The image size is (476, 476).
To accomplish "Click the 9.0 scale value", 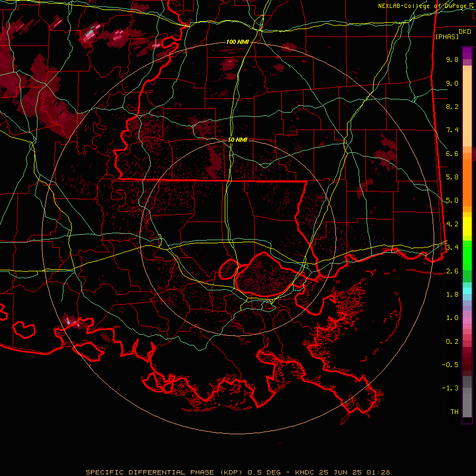I will [x=452, y=83].
